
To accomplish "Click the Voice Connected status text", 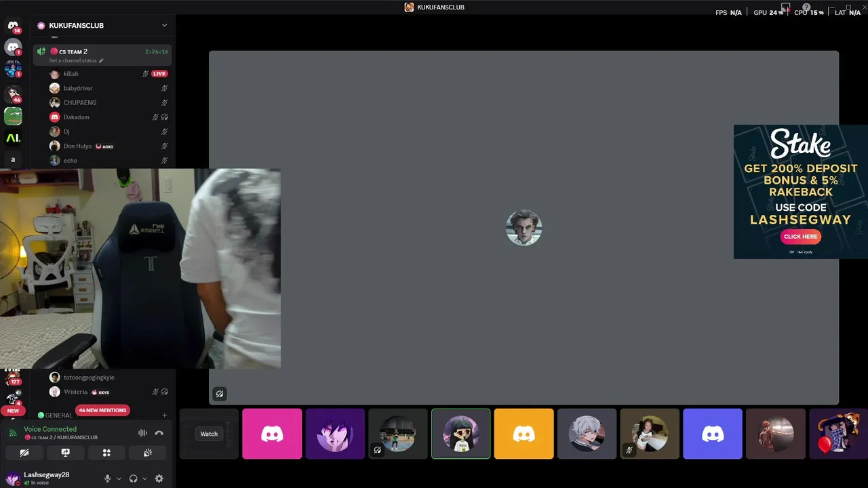I will (50, 429).
